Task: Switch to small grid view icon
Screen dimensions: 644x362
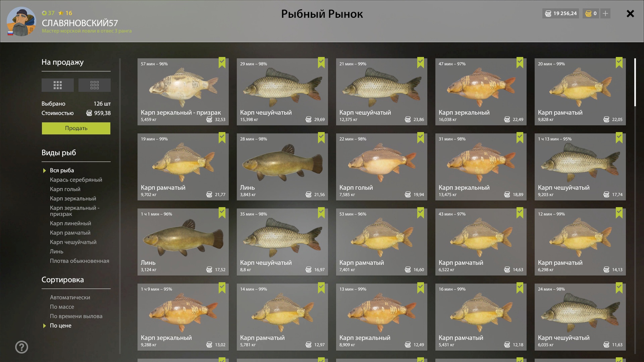Action: [94, 85]
